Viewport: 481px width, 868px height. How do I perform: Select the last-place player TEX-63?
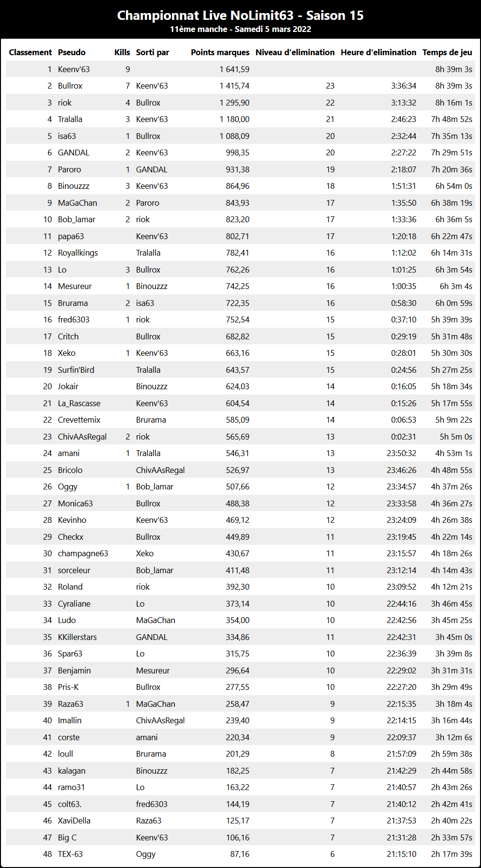tap(70, 854)
